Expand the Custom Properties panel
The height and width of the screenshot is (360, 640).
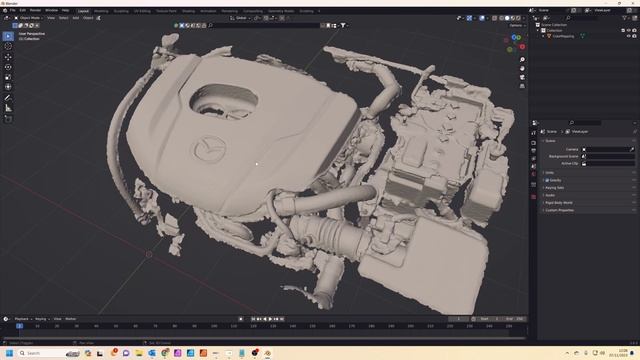pyautogui.click(x=559, y=210)
